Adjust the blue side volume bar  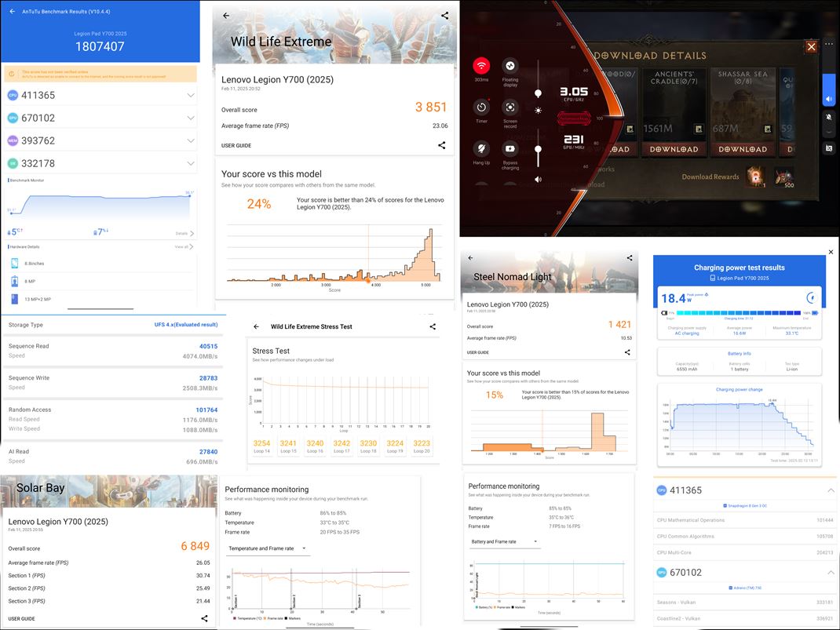tap(829, 89)
